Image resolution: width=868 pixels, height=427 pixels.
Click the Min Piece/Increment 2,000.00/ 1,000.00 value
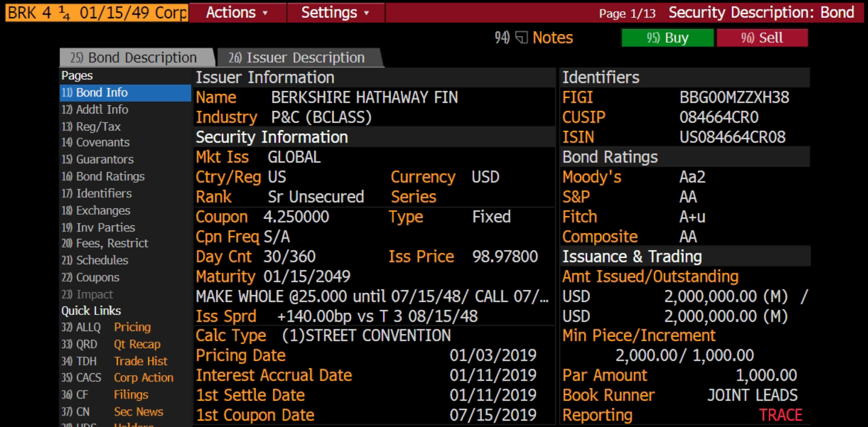684,355
